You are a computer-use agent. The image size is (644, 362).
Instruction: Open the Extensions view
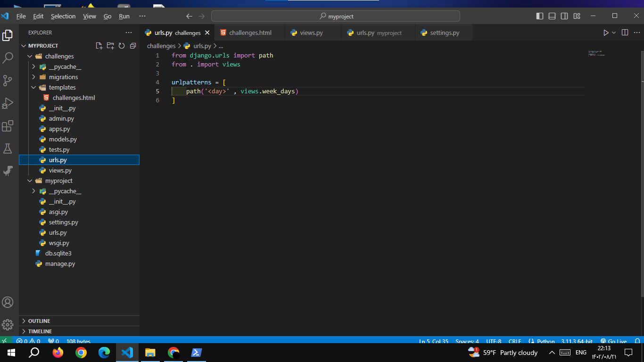pyautogui.click(x=8, y=126)
